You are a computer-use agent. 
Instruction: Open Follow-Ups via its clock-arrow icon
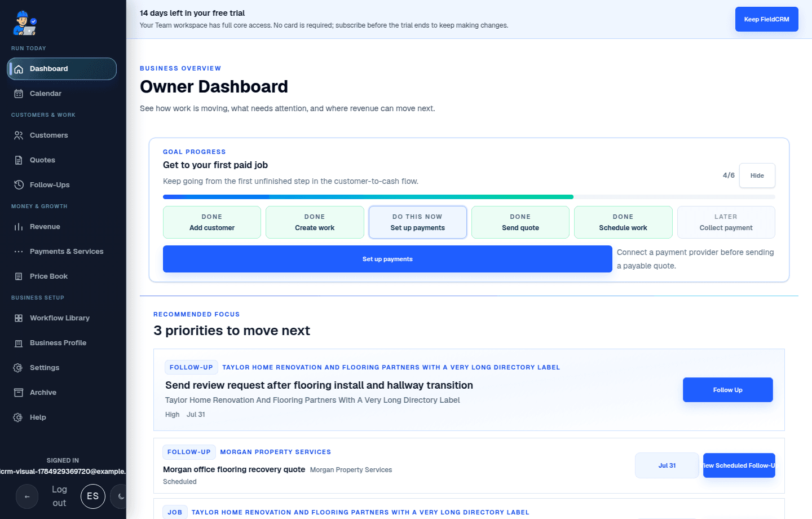[x=19, y=185]
